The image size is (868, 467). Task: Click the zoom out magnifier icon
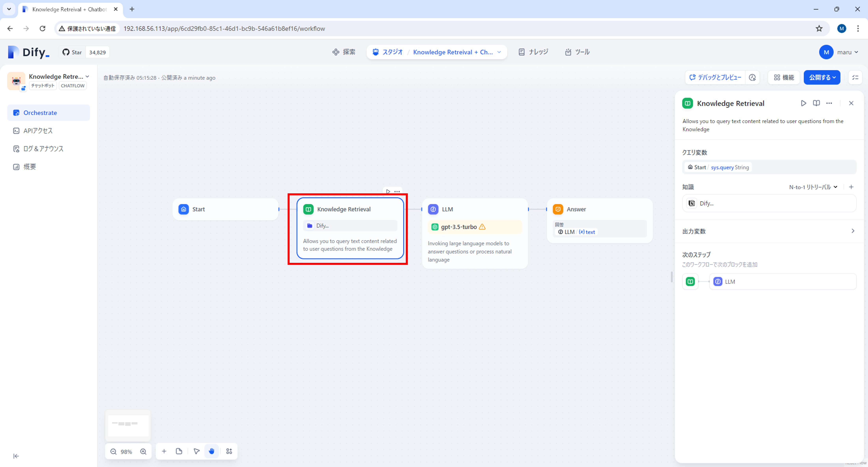pyautogui.click(x=114, y=451)
